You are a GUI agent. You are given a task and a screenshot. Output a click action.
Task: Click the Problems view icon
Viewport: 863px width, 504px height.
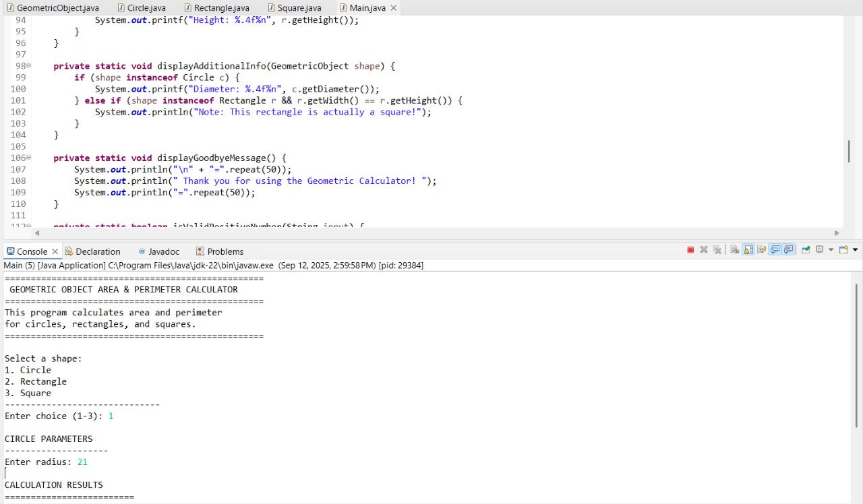(x=200, y=251)
